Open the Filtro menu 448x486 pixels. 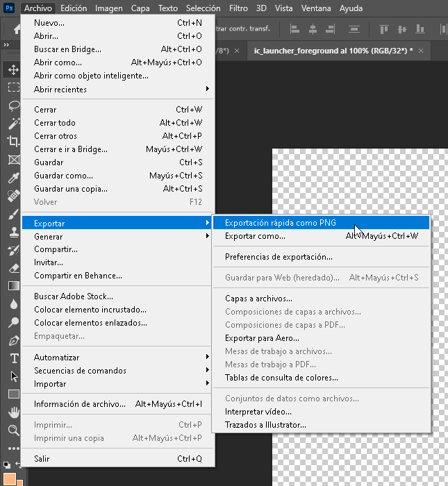pos(238,8)
